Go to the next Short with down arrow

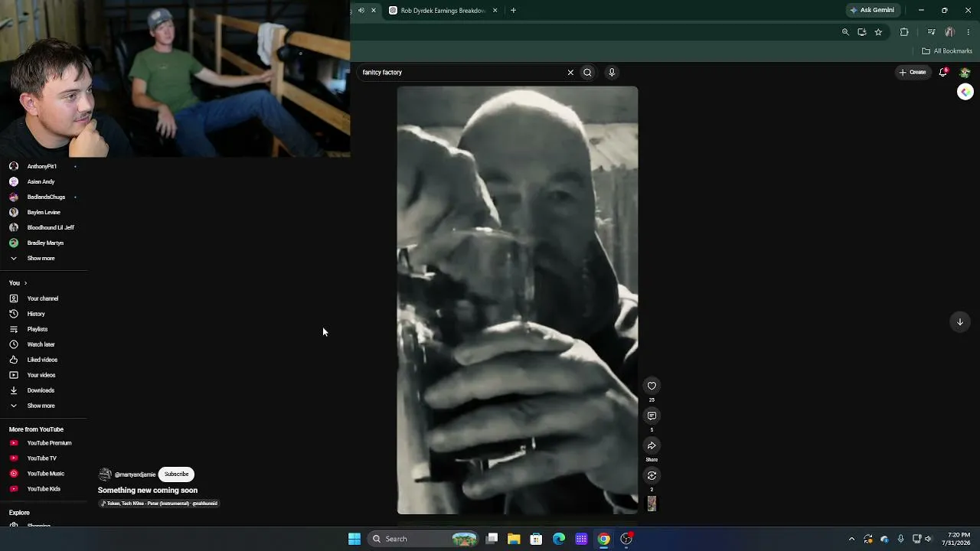[x=959, y=322]
